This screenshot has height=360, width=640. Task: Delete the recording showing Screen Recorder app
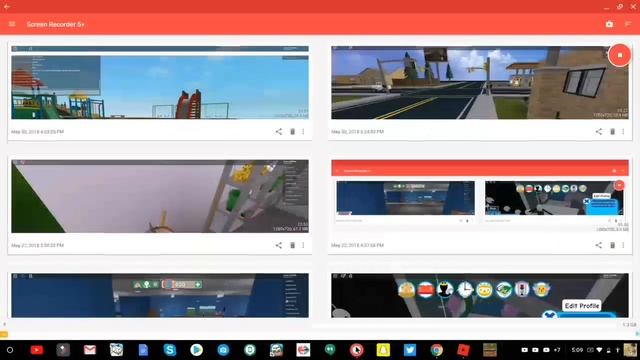click(612, 245)
